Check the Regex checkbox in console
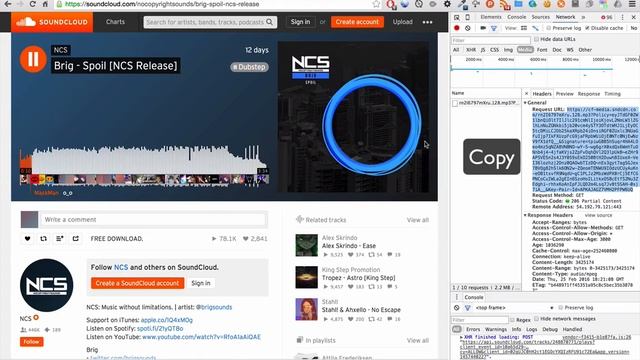The image size is (640, 360). click(512, 320)
